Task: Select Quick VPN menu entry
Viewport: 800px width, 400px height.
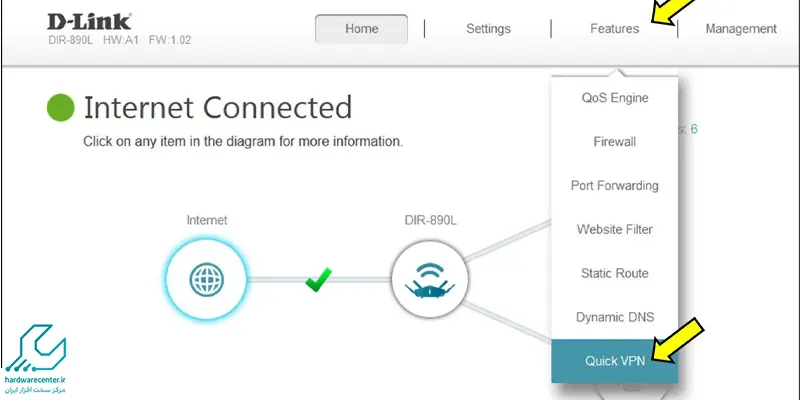Action: click(615, 361)
